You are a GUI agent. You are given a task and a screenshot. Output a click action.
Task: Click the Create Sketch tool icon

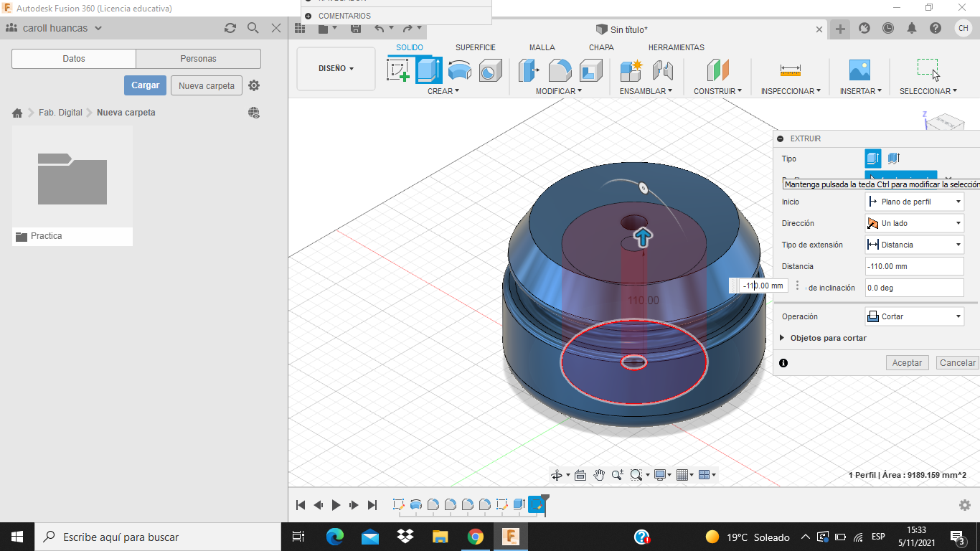click(x=398, y=70)
